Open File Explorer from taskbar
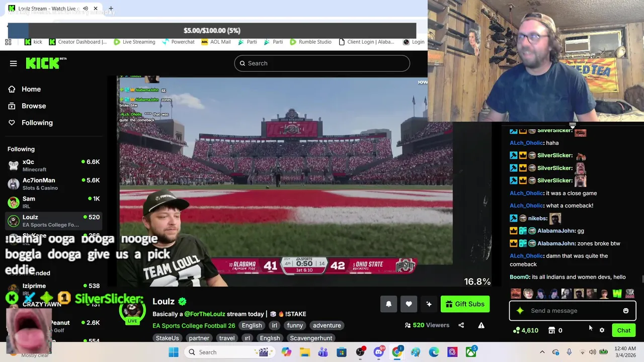The width and height of the screenshot is (644, 362). (304, 352)
